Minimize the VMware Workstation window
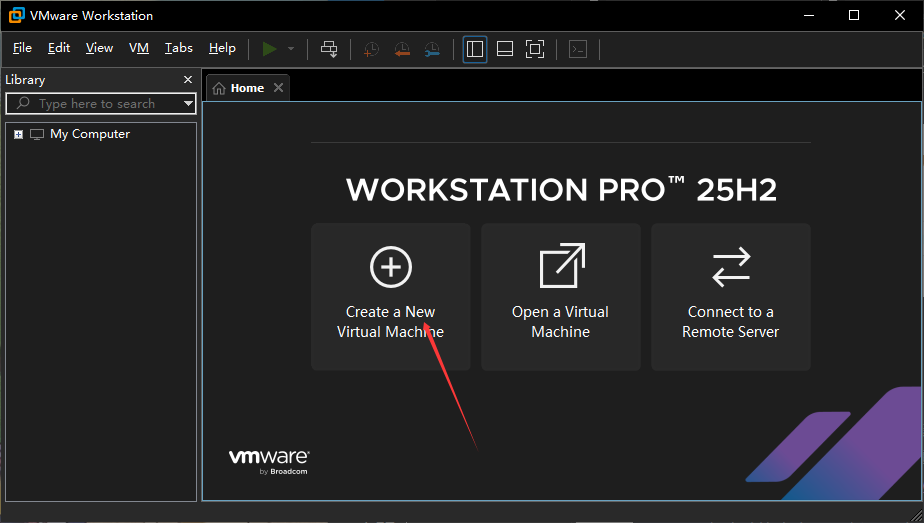This screenshot has width=924, height=523. (x=809, y=15)
